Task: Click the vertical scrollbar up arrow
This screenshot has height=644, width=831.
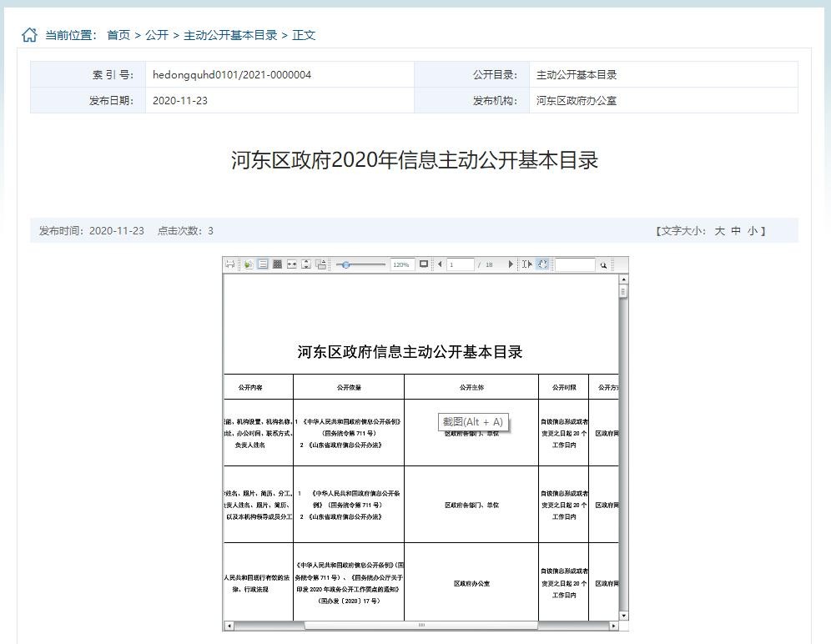Action: pos(624,279)
